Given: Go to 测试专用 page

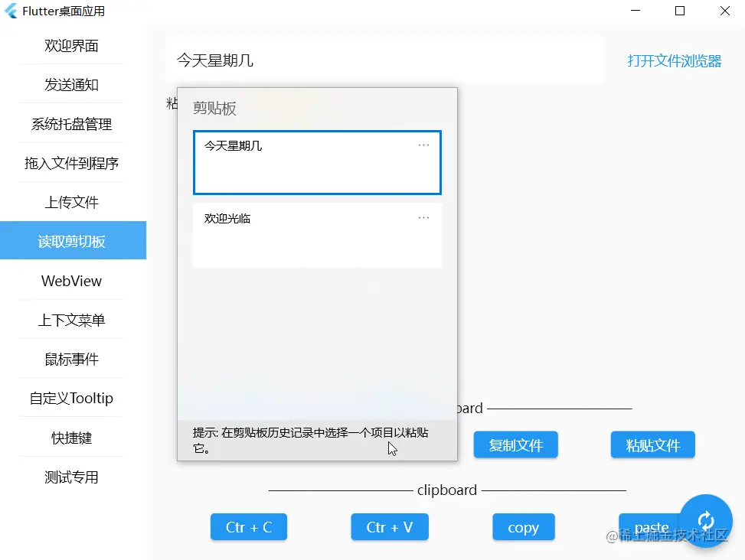Looking at the screenshot, I should tap(71, 477).
